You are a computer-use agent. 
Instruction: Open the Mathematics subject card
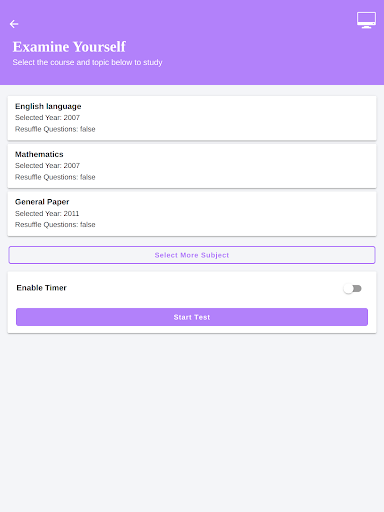(192, 166)
